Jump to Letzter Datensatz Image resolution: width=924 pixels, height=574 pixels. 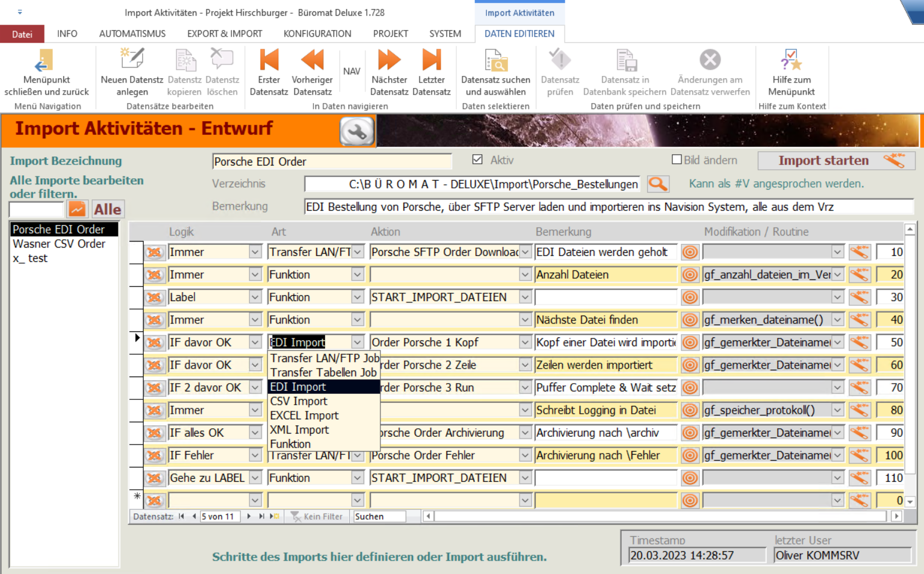(x=431, y=61)
